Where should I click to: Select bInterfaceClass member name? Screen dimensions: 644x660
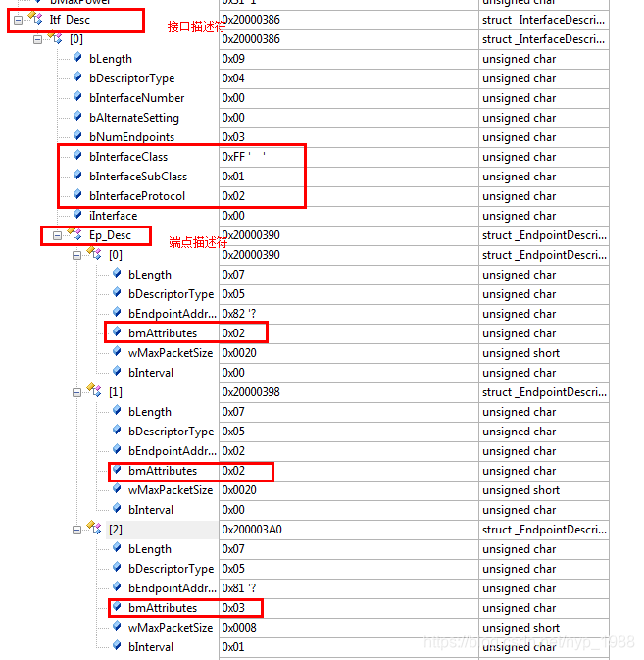point(128,157)
